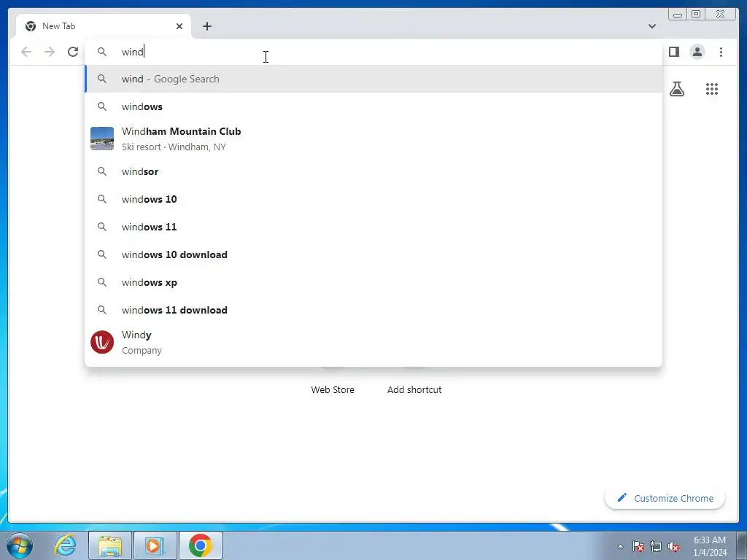Image resolution: width=747 pixels, height=560 pixels.
Task: Click the browser back arrow button
Action: pos(26,52)
